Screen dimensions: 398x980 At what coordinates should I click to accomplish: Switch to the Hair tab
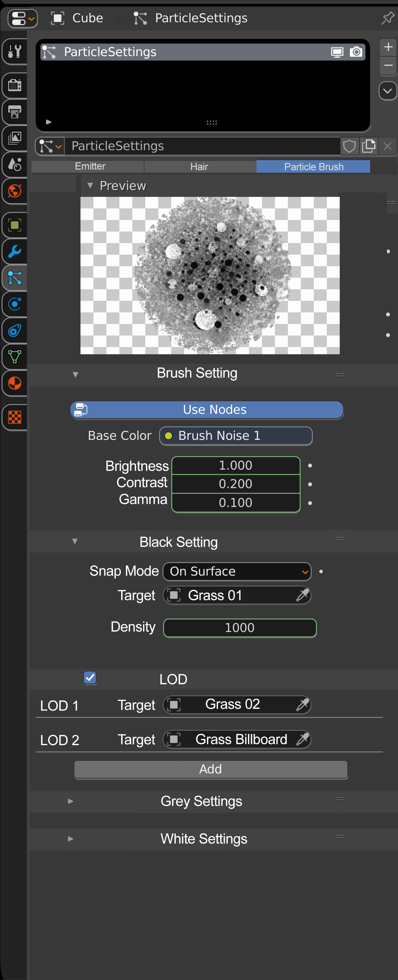tap(200, 167)
